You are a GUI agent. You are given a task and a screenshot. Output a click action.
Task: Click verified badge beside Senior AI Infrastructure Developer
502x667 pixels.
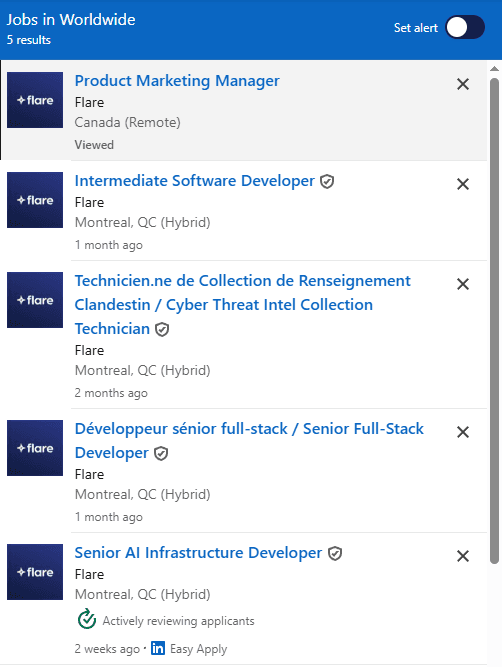pyautogui.click(x=335, y=554)
